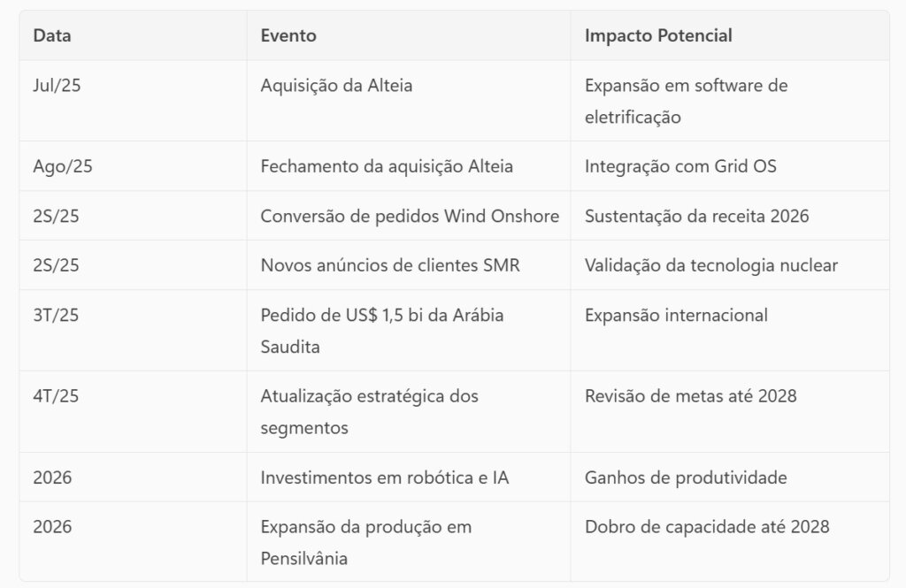This screenshot has height=588, width=906.
Task: Select the "3T/25" date cell
Action: coord(56,316)
